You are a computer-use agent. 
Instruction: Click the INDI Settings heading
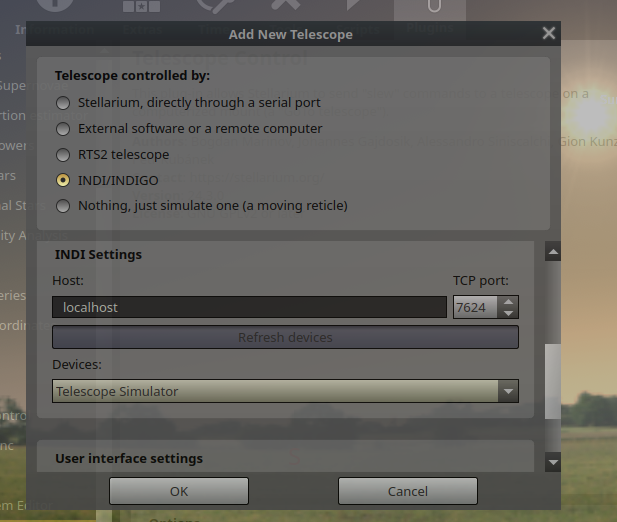coord(98,255)
